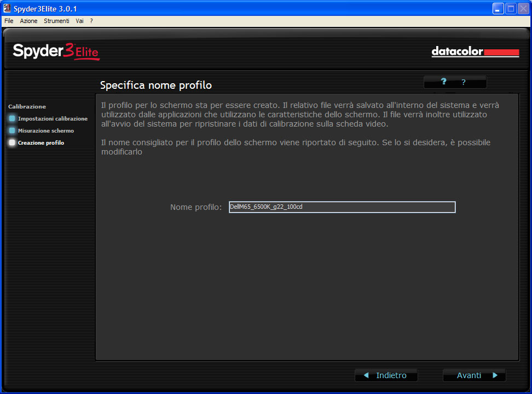The height and width of the screenshot is (394, 532).
Task: Open the Azione menu
Action: tap(28, 21)
